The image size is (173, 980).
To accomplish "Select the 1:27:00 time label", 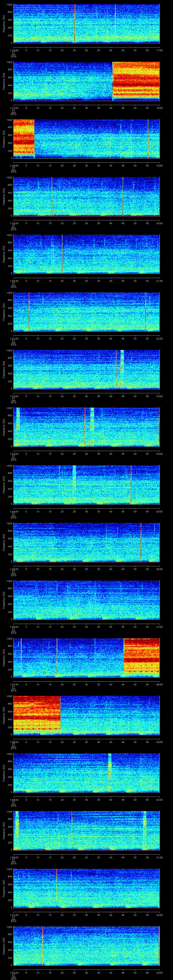I will click(14, 684).
